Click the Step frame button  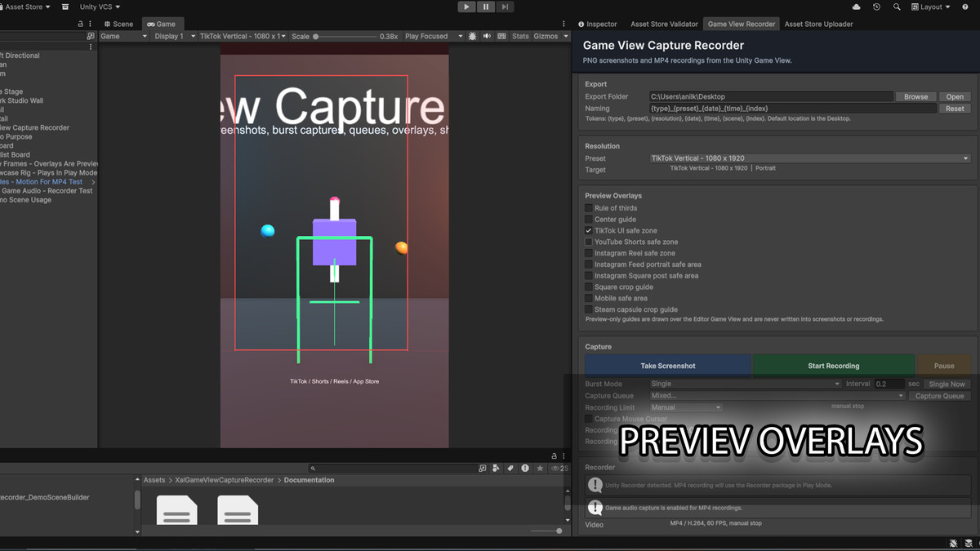click(506, 7)
